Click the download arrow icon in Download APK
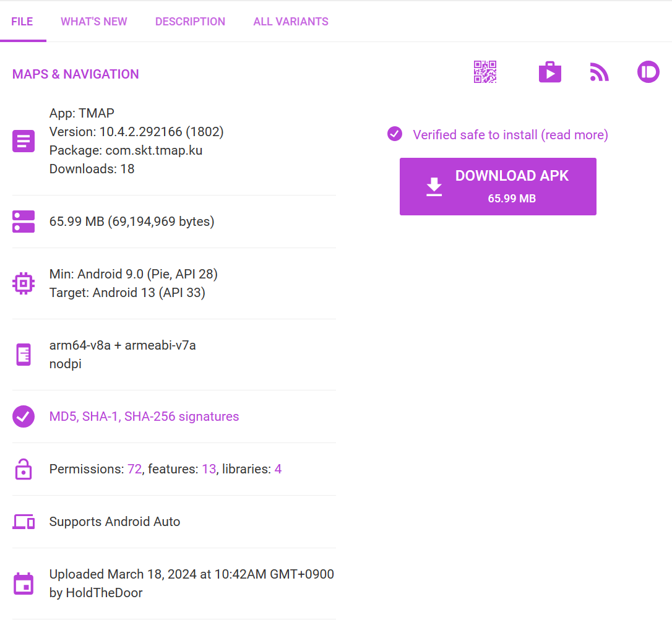 coord(434,187)
